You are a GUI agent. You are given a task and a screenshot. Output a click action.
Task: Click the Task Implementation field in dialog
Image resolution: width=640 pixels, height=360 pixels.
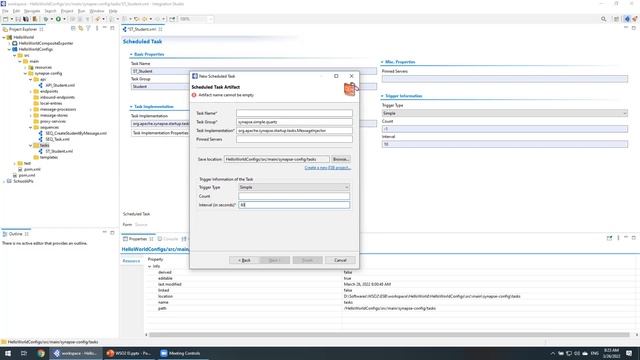coord(294,131)
